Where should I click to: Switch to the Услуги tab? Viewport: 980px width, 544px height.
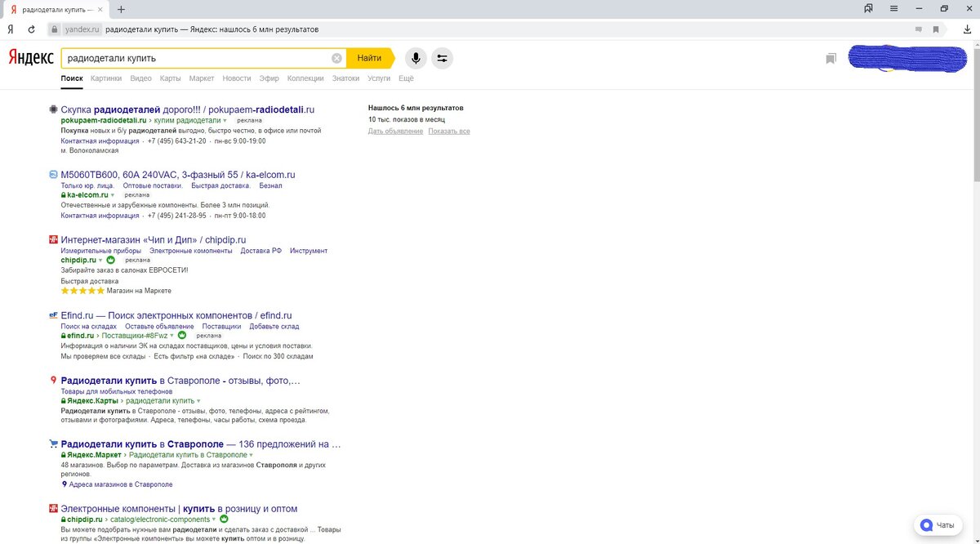click(x=379, y=78)
